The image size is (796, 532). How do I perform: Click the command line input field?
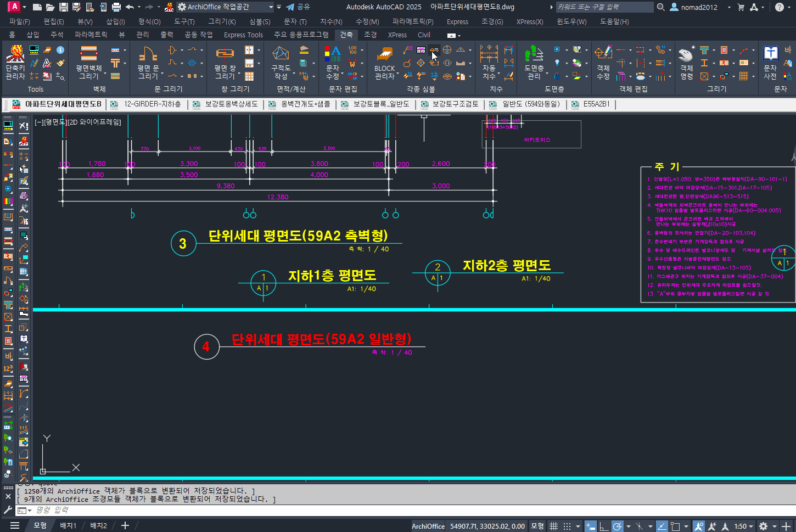406,510
